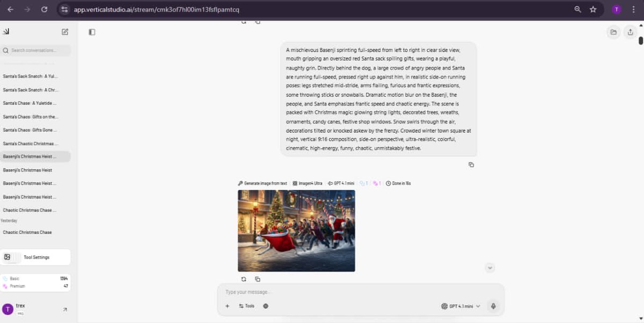Click the plus attach icon in message box
Screen dimensions: 644x323
coord(227,306)
